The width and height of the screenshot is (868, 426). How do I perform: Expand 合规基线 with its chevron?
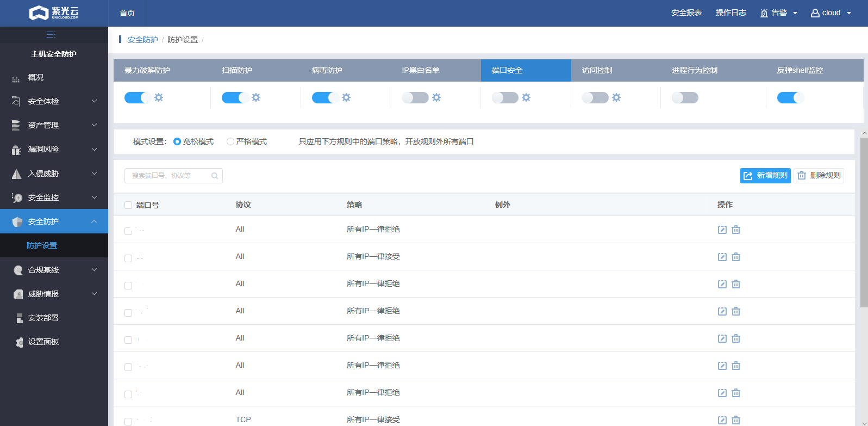point(94,270)
